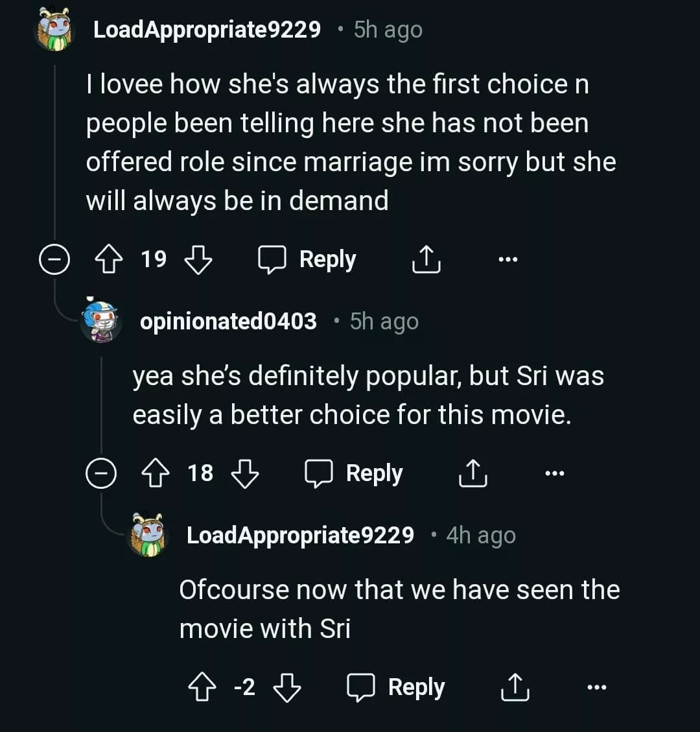Open more options on opinionated0403's comment

click(554, 474)
